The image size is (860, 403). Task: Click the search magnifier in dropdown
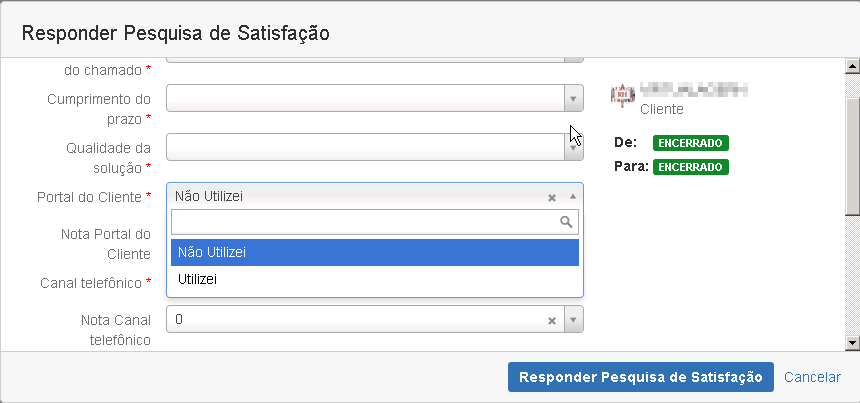pos(566,222)
